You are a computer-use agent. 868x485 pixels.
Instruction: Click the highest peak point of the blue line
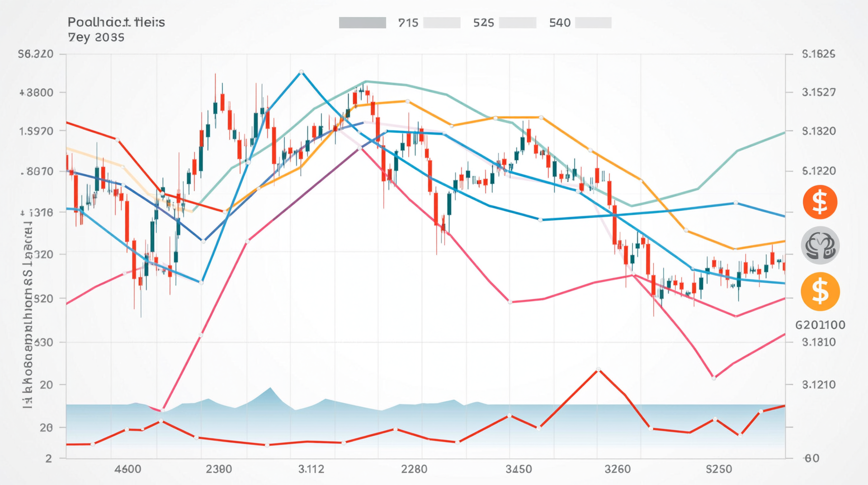pos(301,72)
